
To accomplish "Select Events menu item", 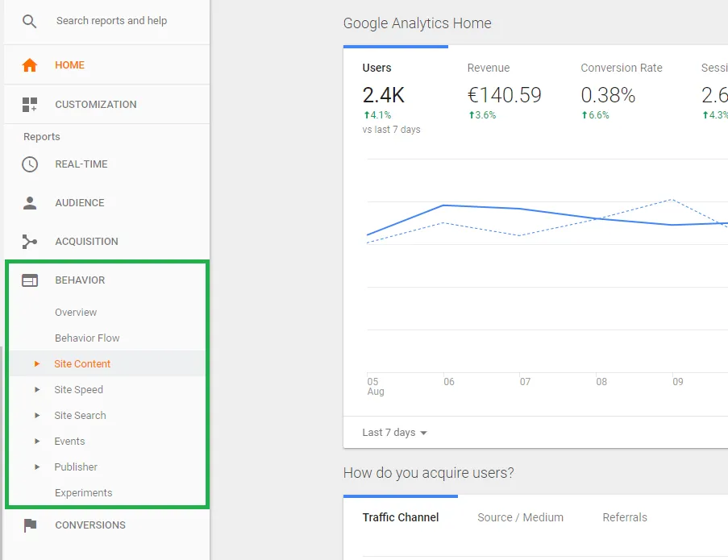I will point(69,442).
